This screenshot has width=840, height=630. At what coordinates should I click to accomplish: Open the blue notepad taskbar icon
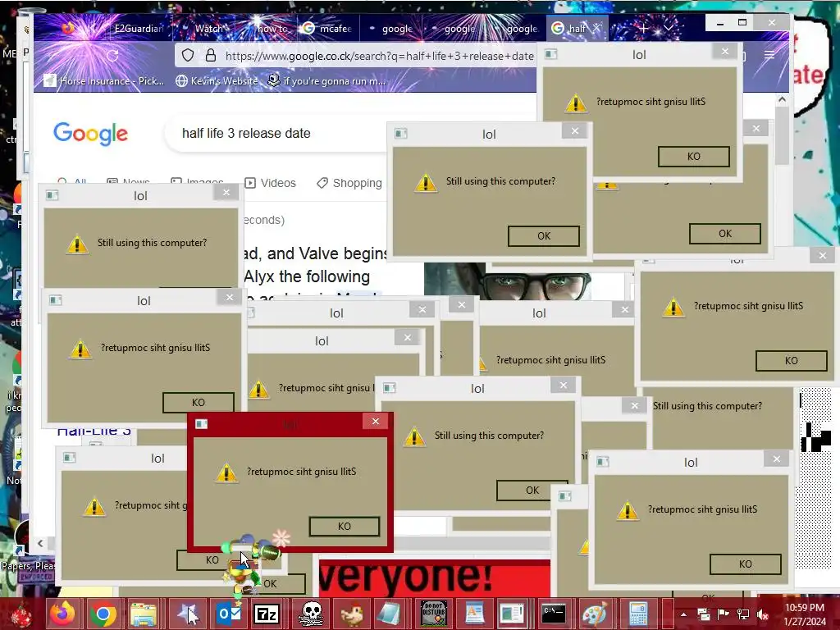point(390,614)
